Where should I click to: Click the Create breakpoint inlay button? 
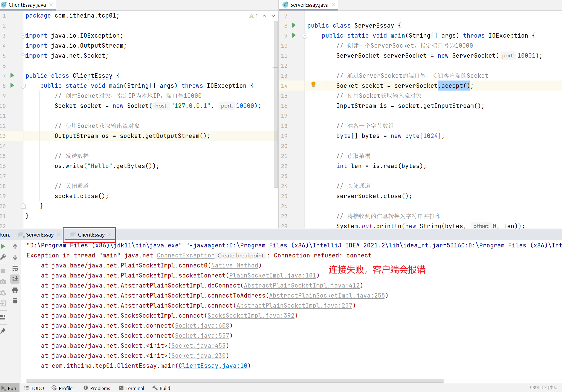[240, 255]
